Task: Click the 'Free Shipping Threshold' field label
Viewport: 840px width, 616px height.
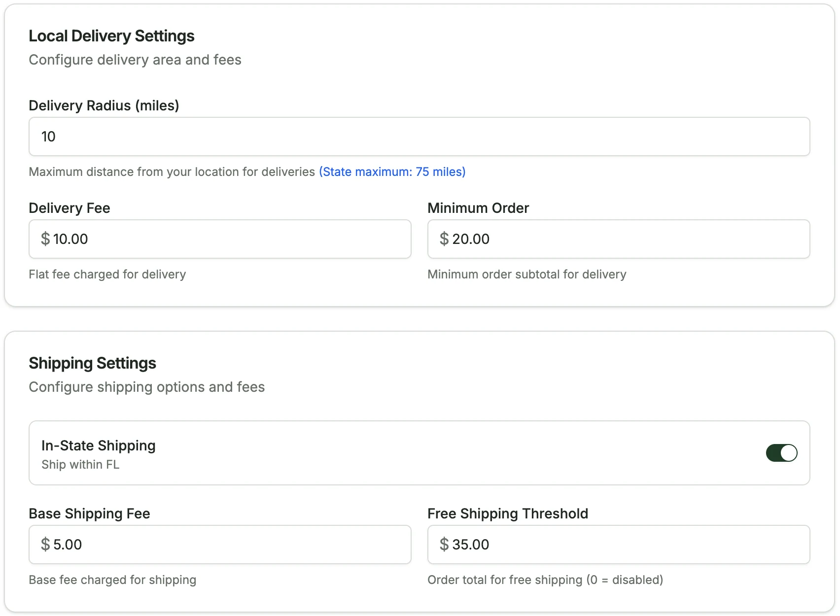Action: (x=508, y=513)
